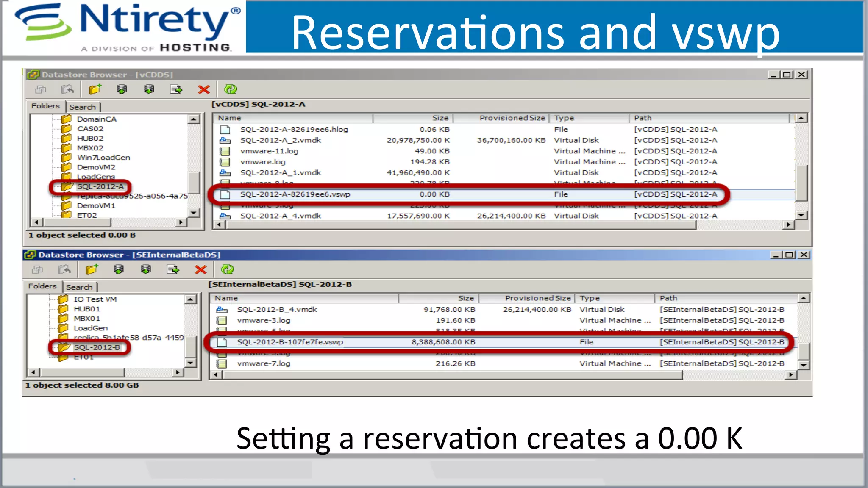Screen dimensions: 868x488
Task: Select MBX01 folder in tree
Action: [87, 319]
